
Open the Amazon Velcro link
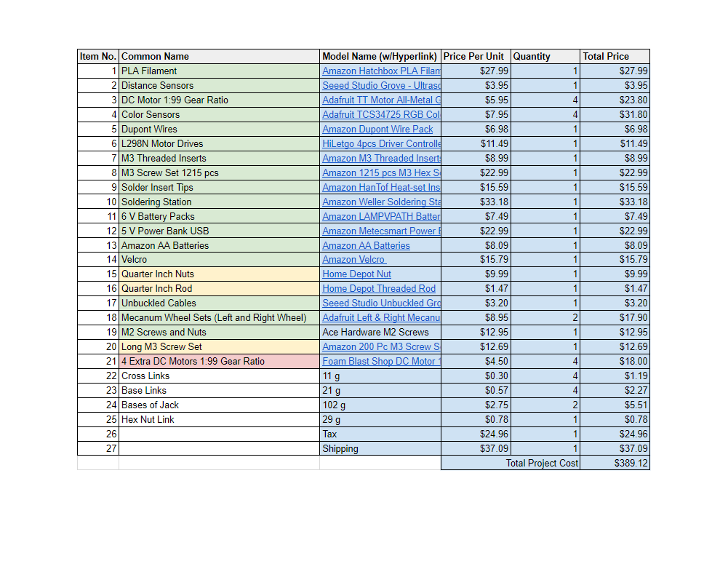tap(354, 259)
